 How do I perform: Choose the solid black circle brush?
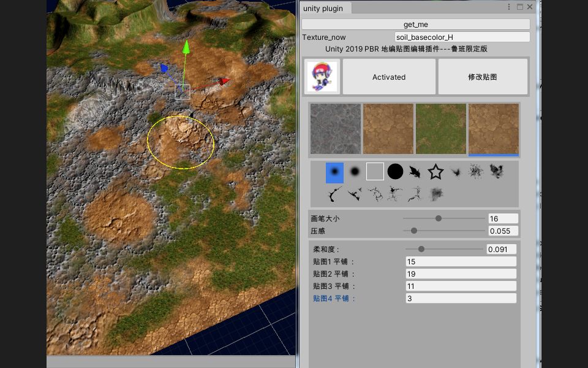click(395, 172)
